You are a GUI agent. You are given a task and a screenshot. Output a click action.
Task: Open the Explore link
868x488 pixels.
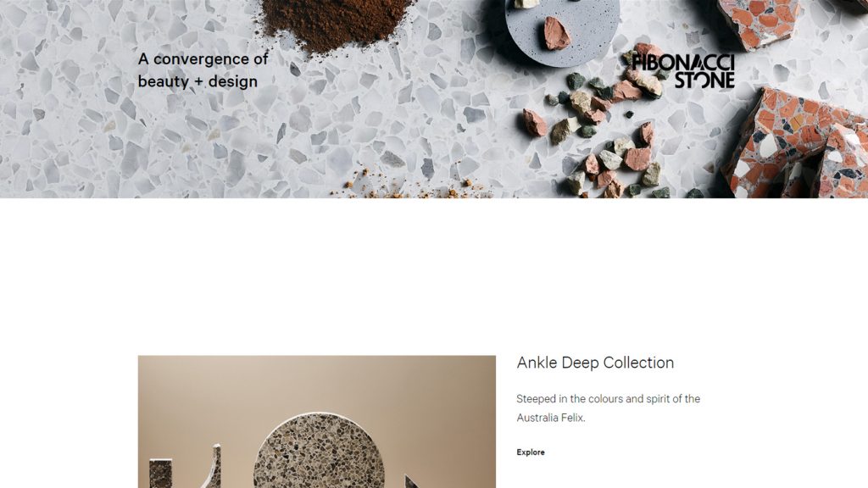[x=531, y=452]
